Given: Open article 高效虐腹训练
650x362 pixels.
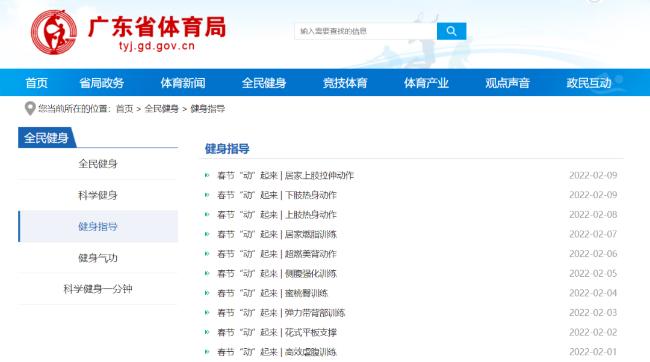Looking at the screenshot, I should pos(277,352).
